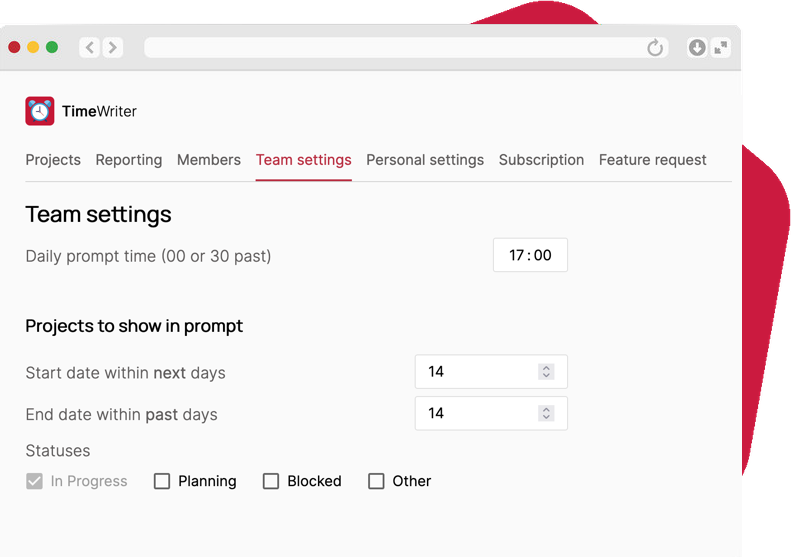Go back with browser back arrow
Screen dimensions: 791x557
[90, 47]
